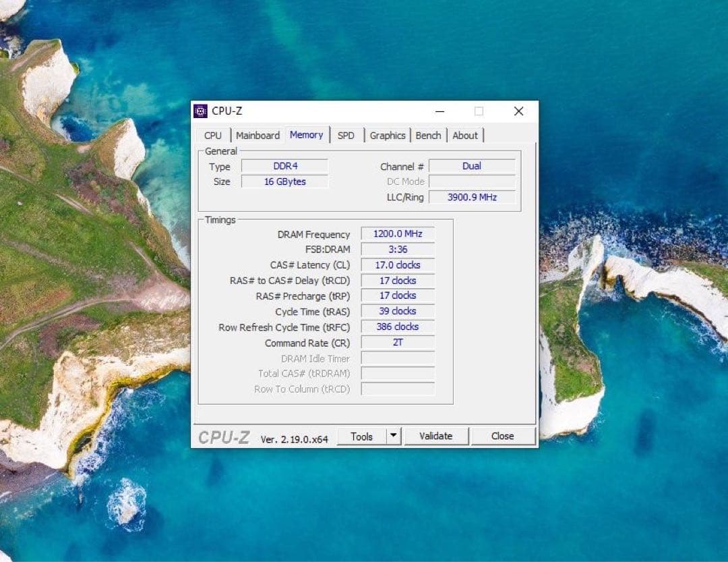Viewport: 728px width, 562px height.
Task: Click the Row Refresh Cycle Time (tRFC) label
Action: [284, 327]
